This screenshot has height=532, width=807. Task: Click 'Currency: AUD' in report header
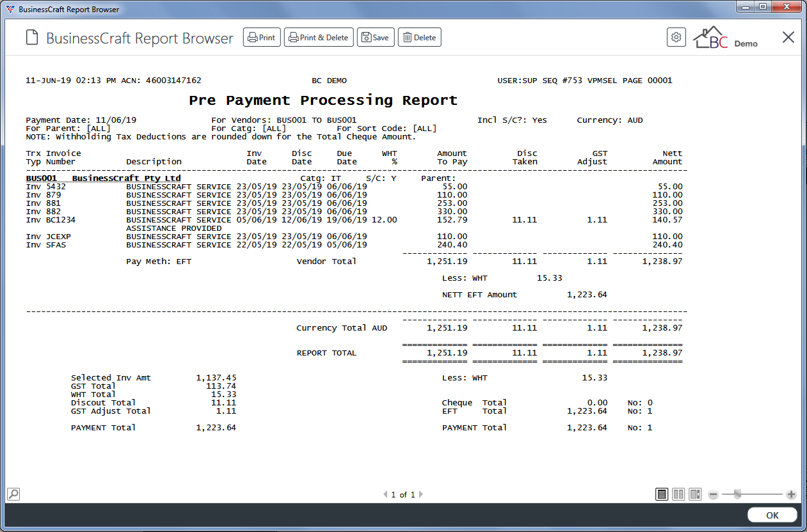click(x=610, y=120)
